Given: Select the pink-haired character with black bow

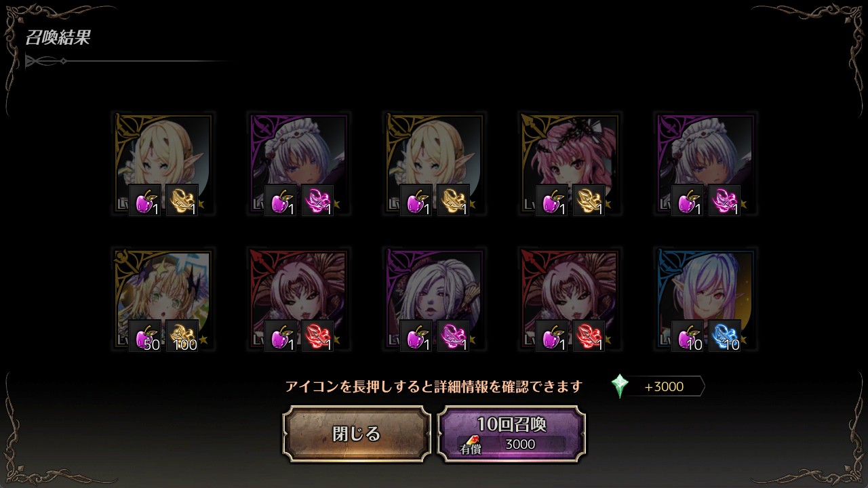Looking at the screenshot, I should click(x=570, y=163).
